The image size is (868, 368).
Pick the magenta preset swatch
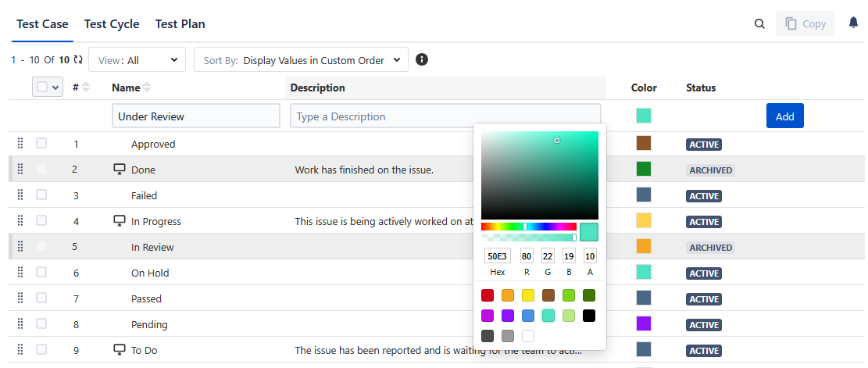(488, 316)
